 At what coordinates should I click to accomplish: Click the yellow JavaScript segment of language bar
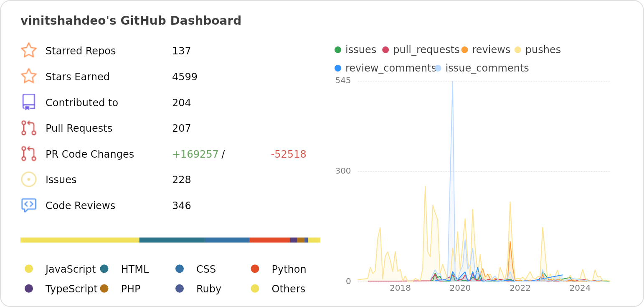tap(80, 240)
